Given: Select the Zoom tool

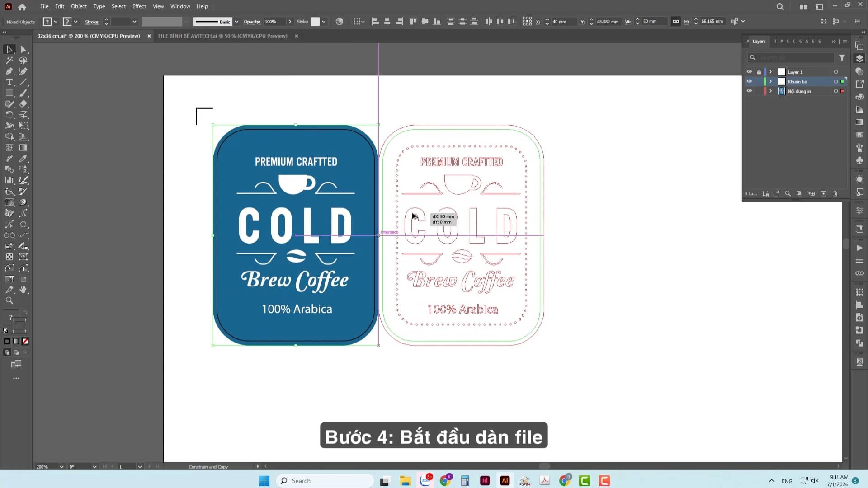Looking at the screenshot, I should [9, 300].
